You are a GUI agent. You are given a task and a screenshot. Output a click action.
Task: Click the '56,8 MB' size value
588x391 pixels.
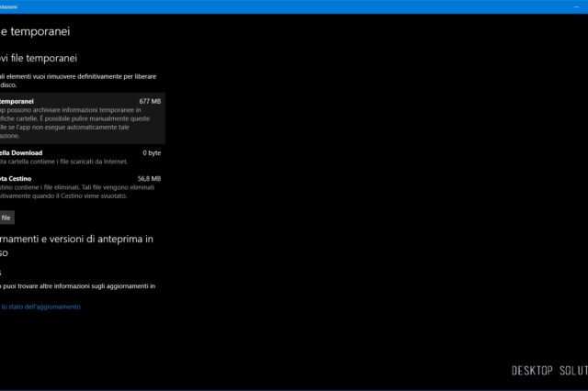(149, 179)
